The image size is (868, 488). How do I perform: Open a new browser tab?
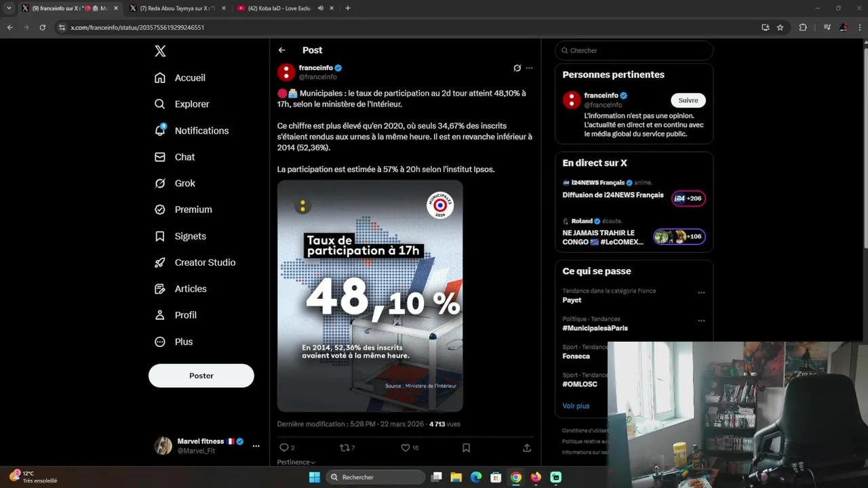point(348,8)
